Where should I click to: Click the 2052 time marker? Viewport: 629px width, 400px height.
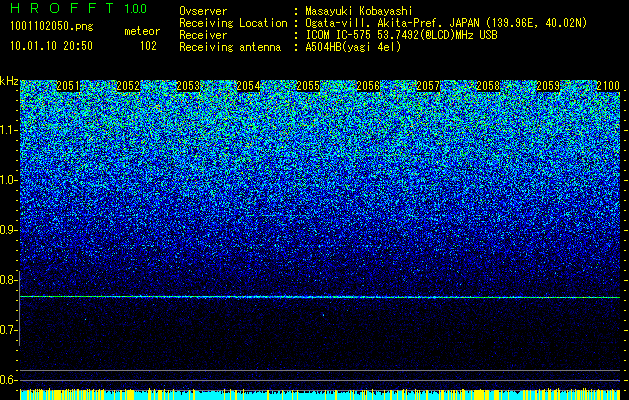coord(128,86)
